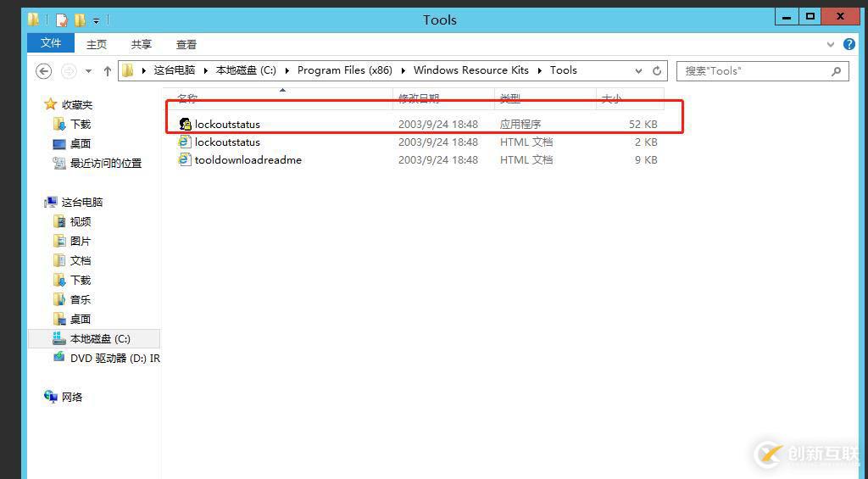
Task: Click the back navigation arrow
Action: point(44,71)
